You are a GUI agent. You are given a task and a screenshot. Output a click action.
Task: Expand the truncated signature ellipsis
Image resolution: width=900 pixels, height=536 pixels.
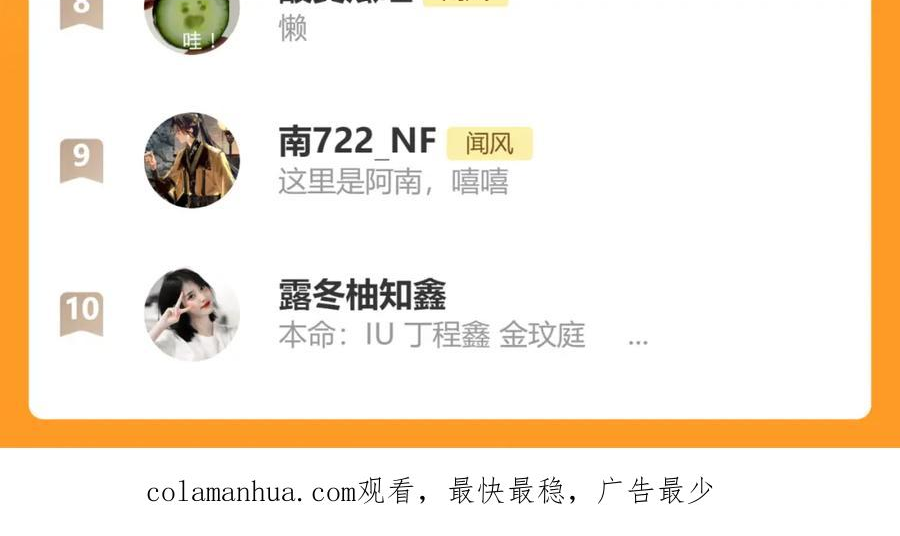coord(638,341)
